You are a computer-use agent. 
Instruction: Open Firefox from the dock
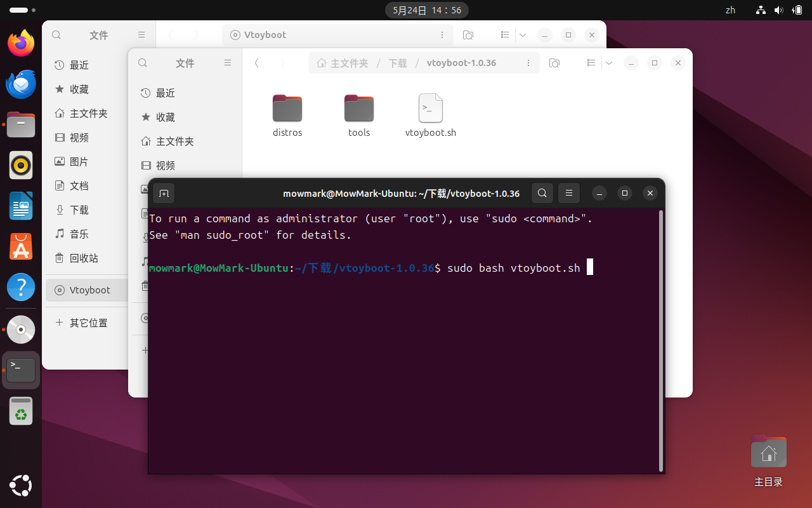click(21, 43)
